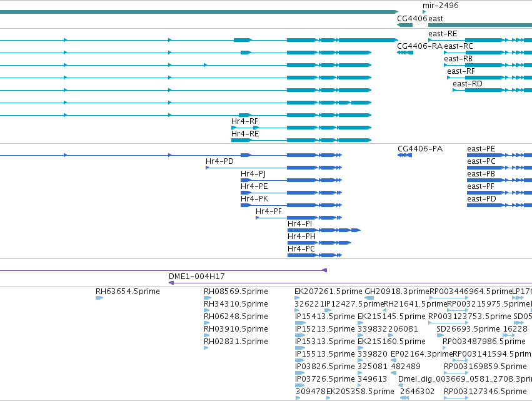Screen dimensions: 532x401
Task: Click the Hr4-PD protein label
Action: tap(219, 161)
